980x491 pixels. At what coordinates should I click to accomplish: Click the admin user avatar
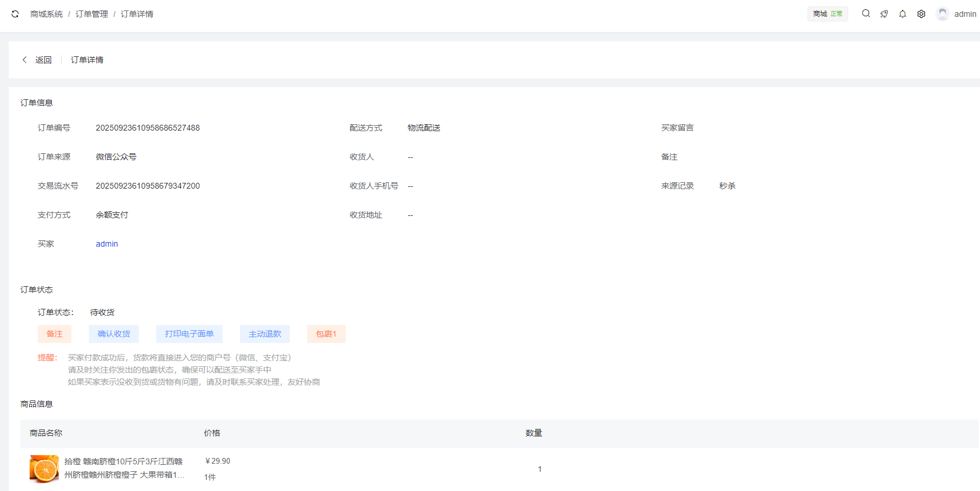(x=942, y=14)
